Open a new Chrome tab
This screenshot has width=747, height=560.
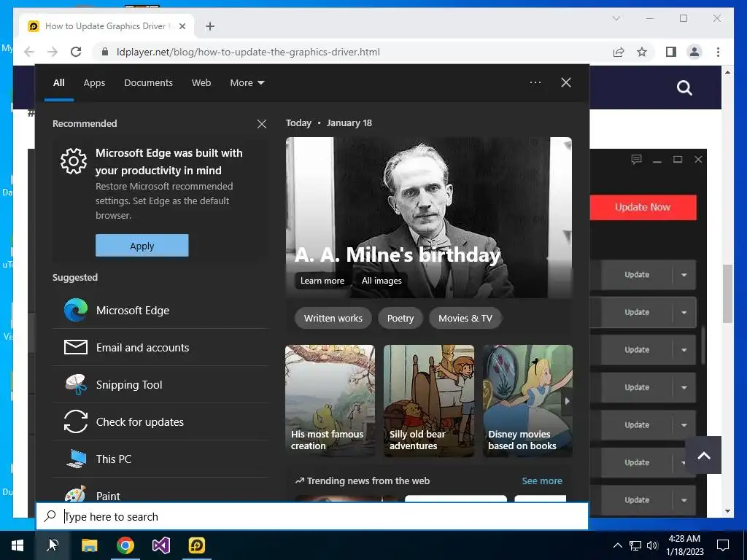click(x=210, y=26)
